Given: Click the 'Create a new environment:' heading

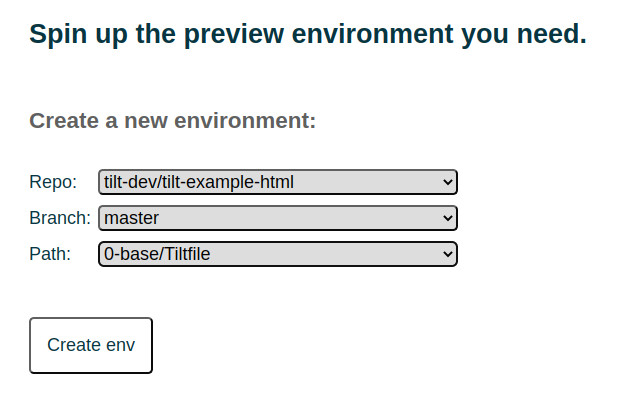Looking at the screenshot, I should (173, 121).
